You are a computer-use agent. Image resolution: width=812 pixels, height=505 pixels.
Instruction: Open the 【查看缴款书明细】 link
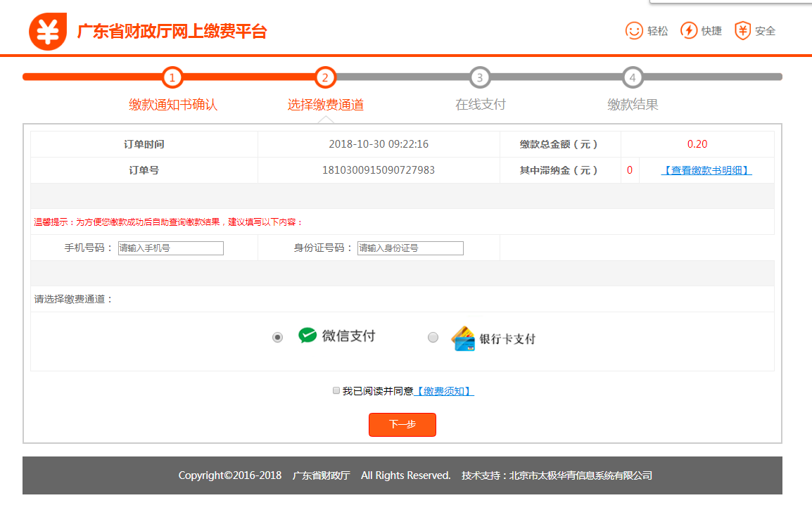[706, 170]
